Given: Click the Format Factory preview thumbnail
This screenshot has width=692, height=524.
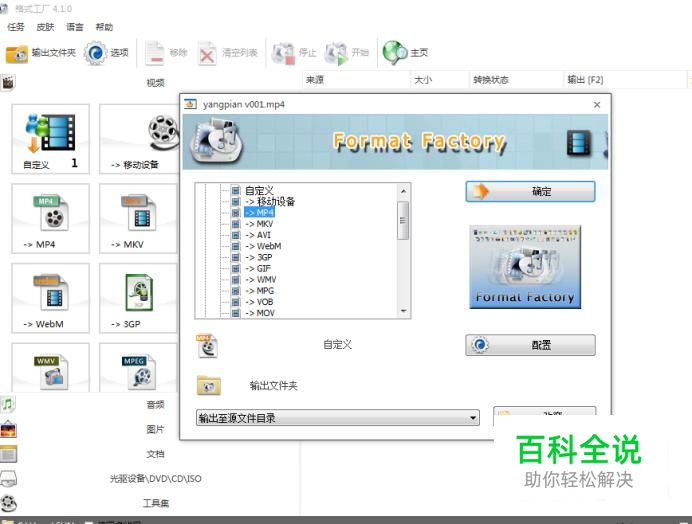Looking at the screenshot, I should click(x=525, y=267).
